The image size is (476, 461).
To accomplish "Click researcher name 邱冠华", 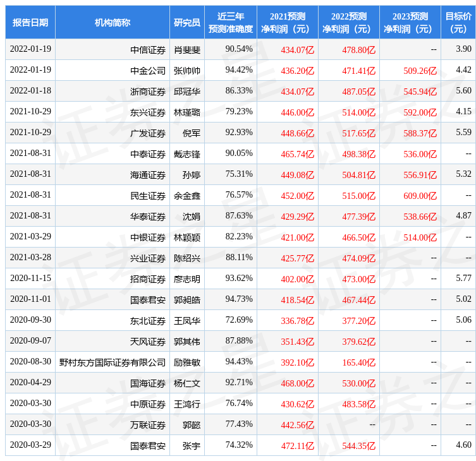I will 187,92.
